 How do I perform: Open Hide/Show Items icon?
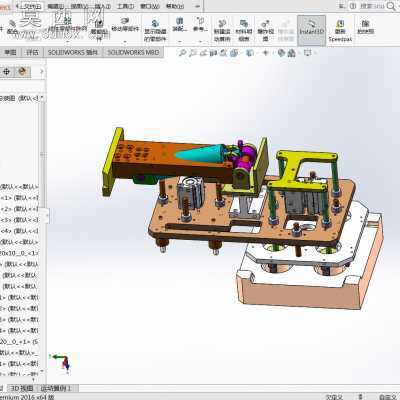(x=266, y=53)
